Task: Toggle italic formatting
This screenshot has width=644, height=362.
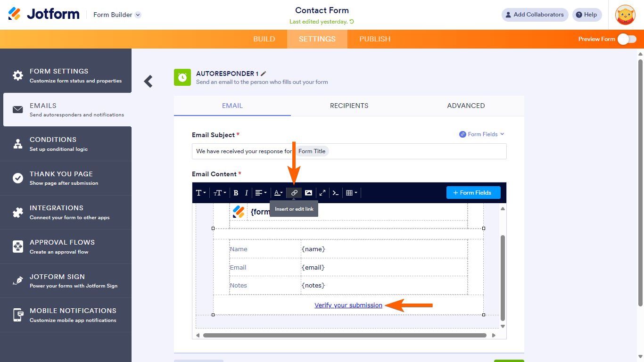Action: pos(246,193)
